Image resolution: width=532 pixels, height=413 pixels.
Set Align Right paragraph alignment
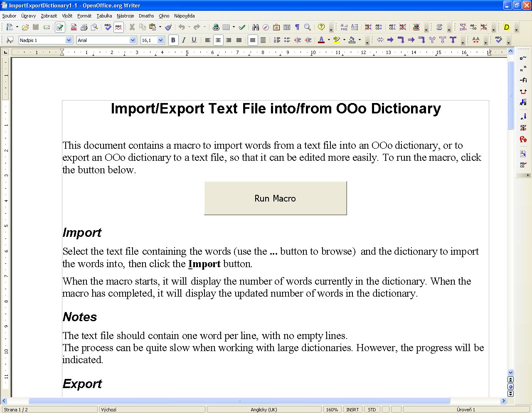[x=229, y=40]
